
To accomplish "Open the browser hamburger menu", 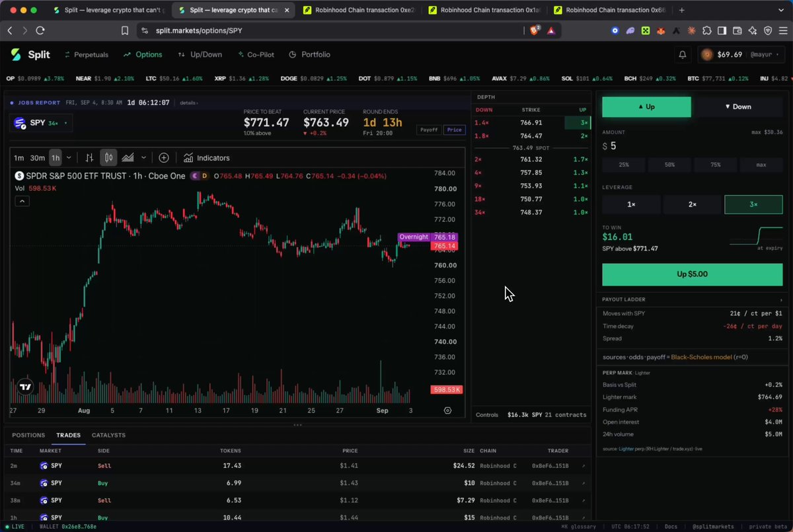I will coord(782,30).
